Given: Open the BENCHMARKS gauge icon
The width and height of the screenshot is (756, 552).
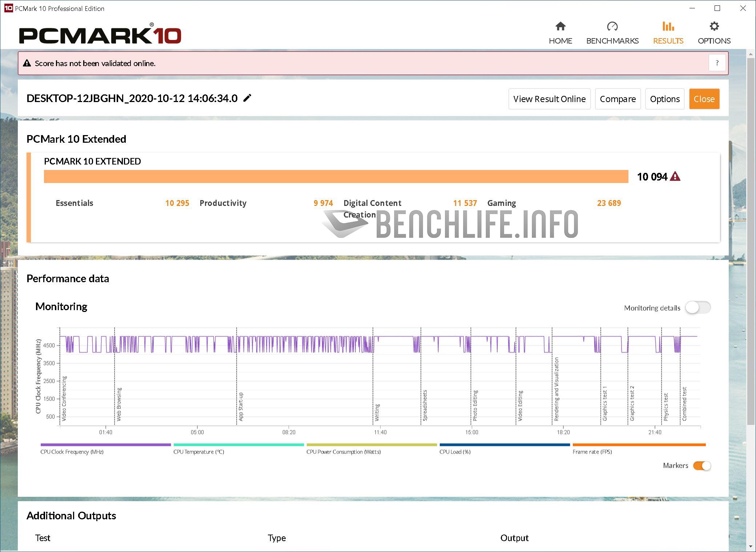Looking at the screenshot, I should click(612, 27).
